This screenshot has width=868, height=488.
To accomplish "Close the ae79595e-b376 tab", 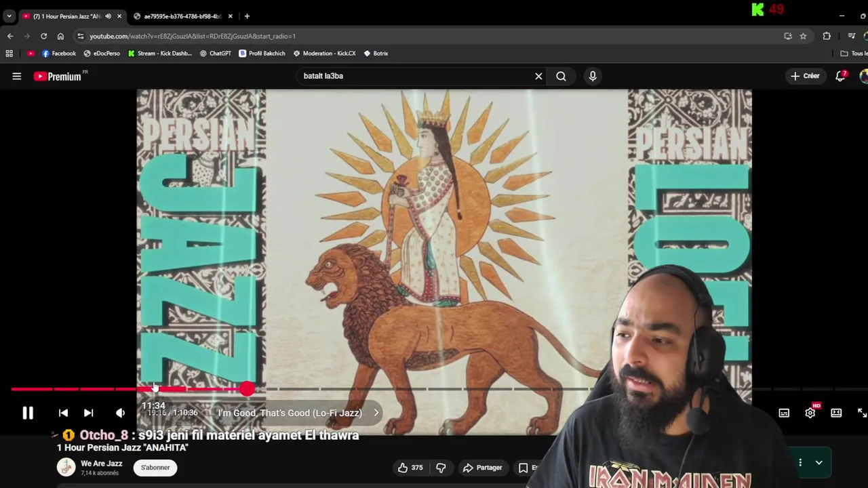I will pyautogui.click(x=231, y=16).
